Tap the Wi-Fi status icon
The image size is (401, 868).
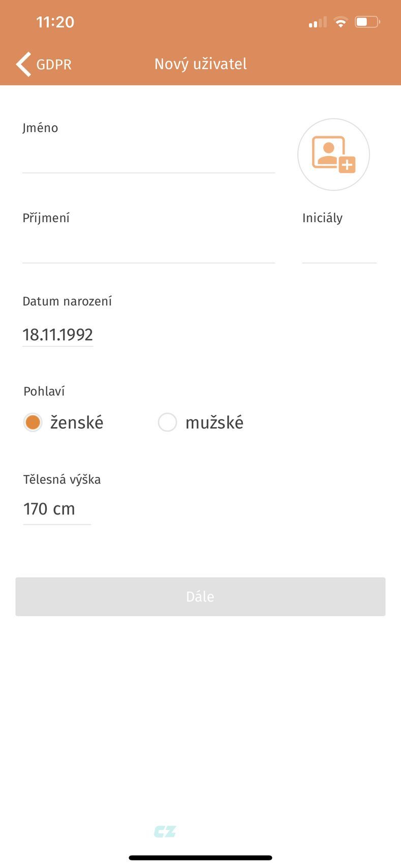(x=341, y=22)
